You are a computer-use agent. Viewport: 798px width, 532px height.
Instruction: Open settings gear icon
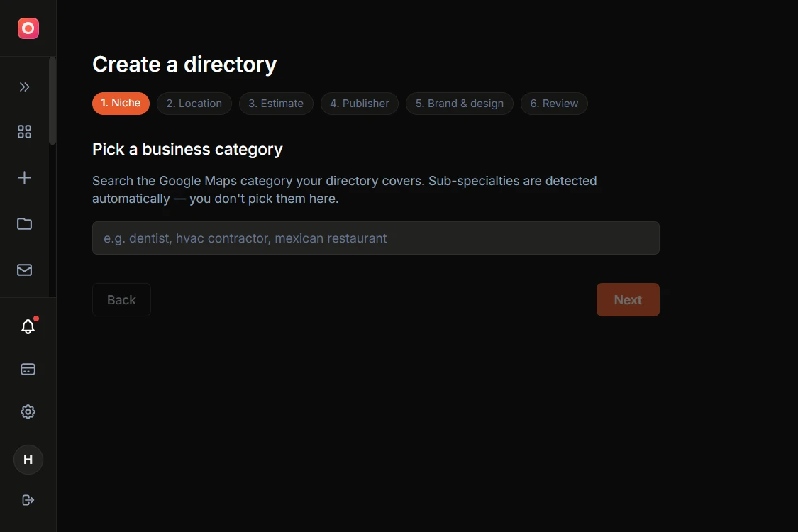click(28, 412)
